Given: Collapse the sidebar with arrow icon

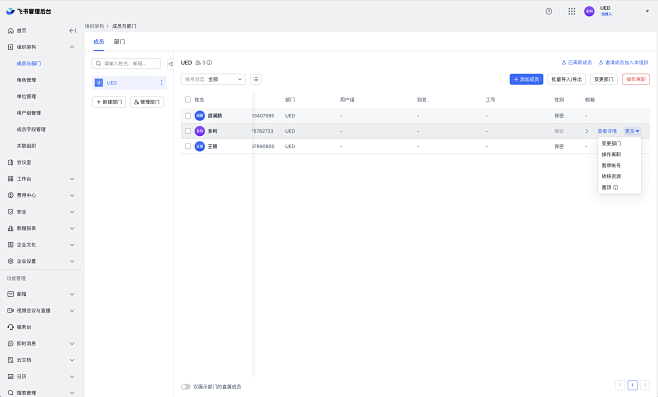Looking at the screenshot, I should (x=72, y=31).
